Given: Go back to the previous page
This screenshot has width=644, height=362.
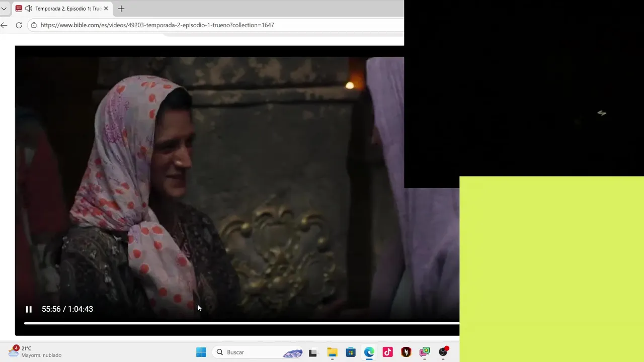Looking at the screenshot, I should pos(4,25).
